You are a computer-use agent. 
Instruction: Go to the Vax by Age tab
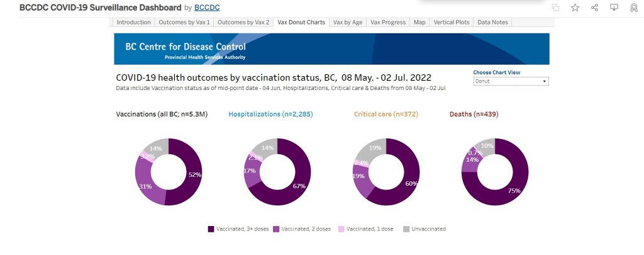coord(348,22)
